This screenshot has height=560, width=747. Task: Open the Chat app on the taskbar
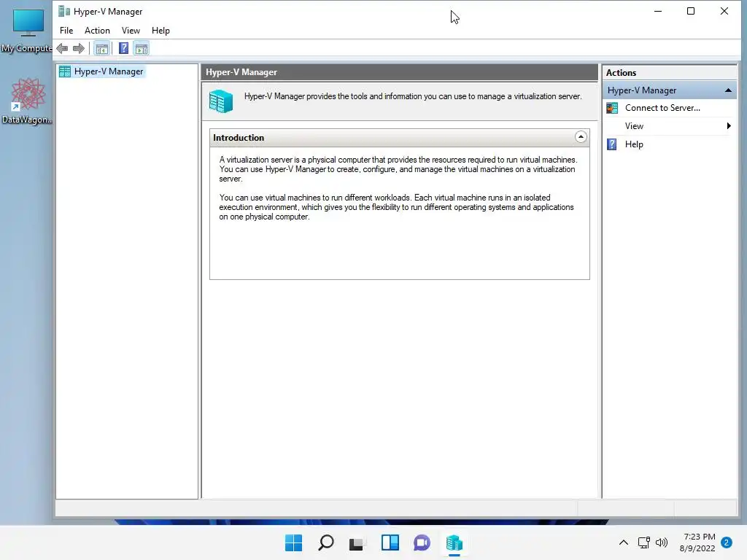coord(422,542)
